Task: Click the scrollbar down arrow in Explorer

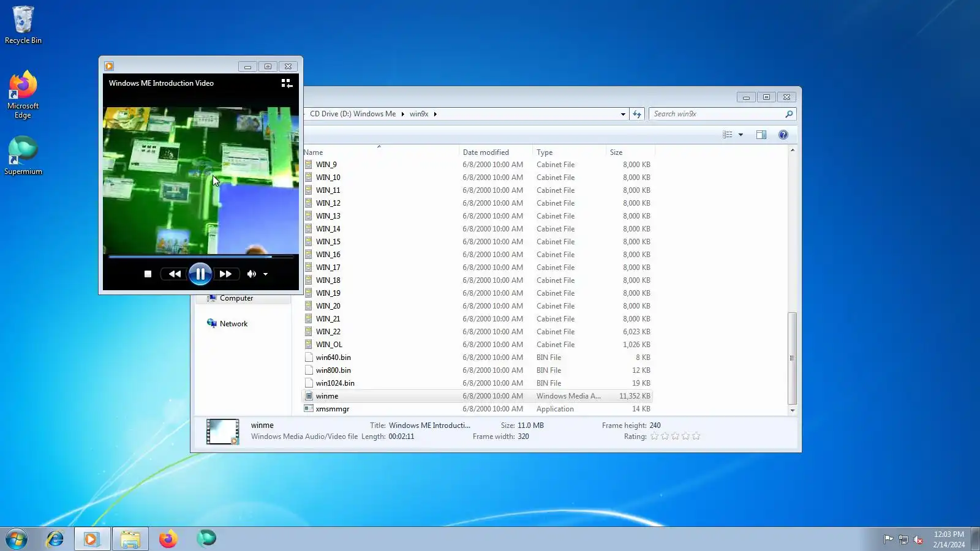Action: (792, 410)
